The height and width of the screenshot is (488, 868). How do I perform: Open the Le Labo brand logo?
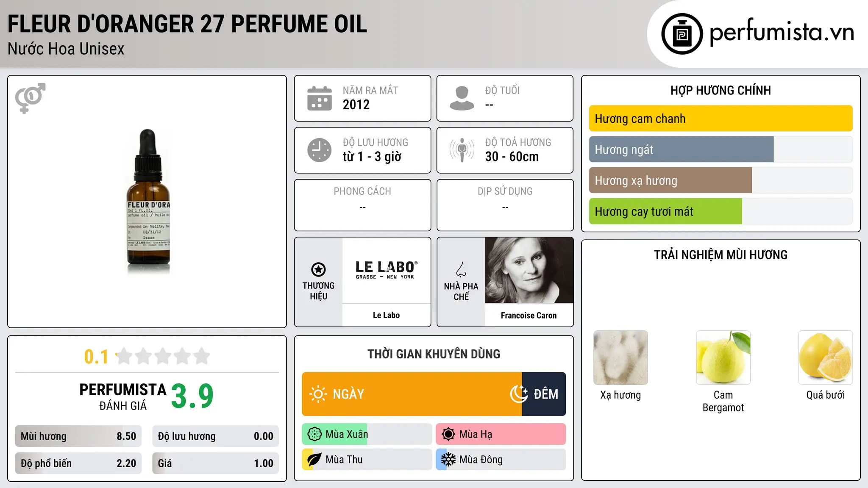click(387, 270)
